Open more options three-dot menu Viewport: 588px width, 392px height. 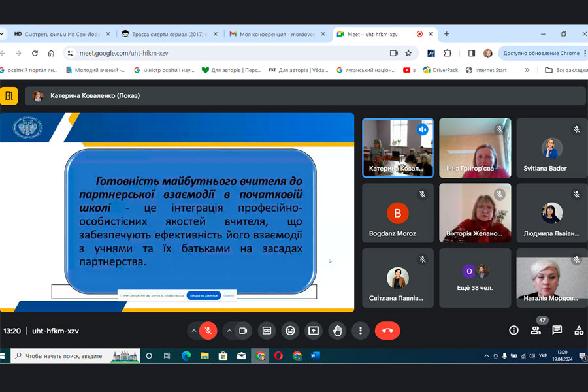[x=361, y=331]
